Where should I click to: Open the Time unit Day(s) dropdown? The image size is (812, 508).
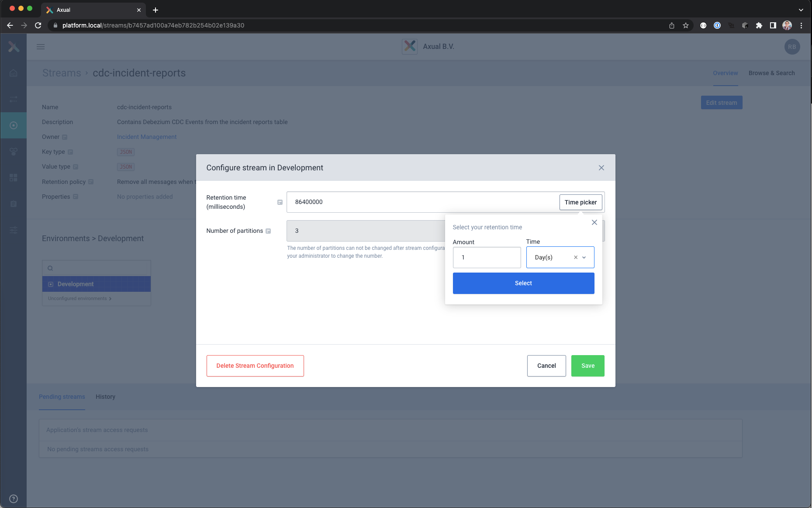(584, 257)
